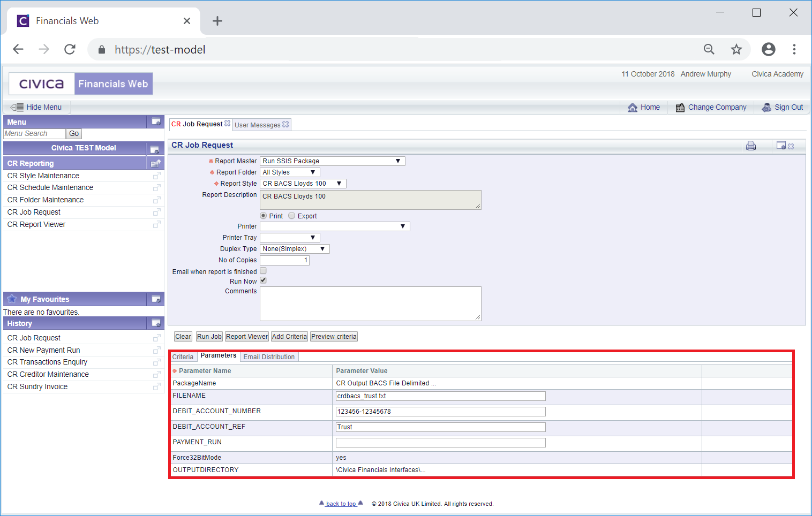Viewport: 812px width, 516px height.
Task: Switch to the Criteria tab
Action: point(183,357)
